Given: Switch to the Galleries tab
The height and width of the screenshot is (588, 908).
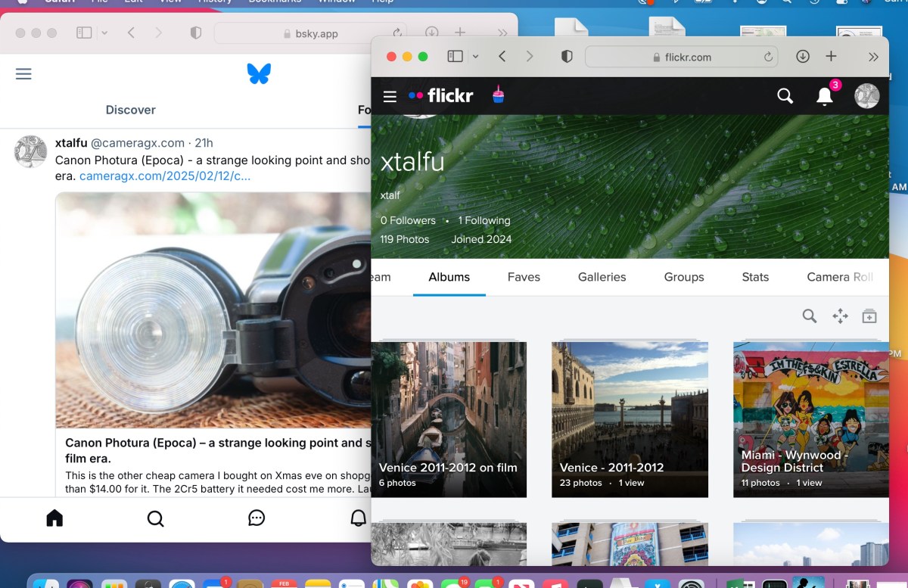Looking at the screenshot, I should 602,277.
